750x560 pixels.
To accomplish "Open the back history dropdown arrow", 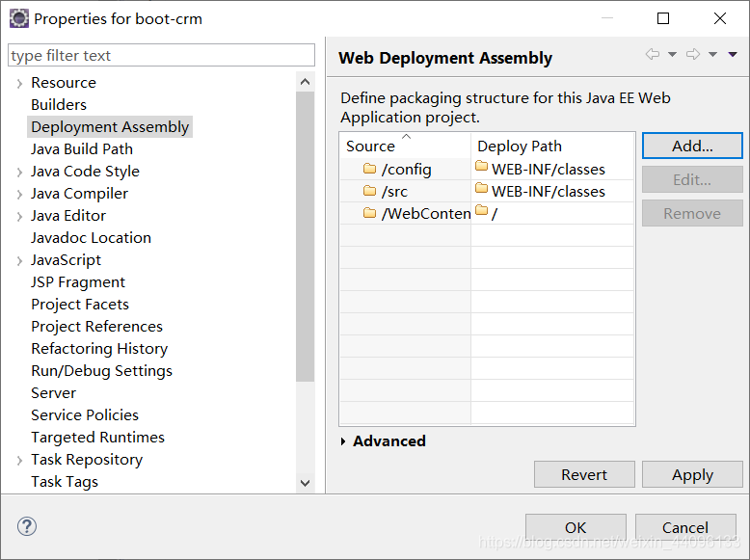I will (x=672, y=55).
